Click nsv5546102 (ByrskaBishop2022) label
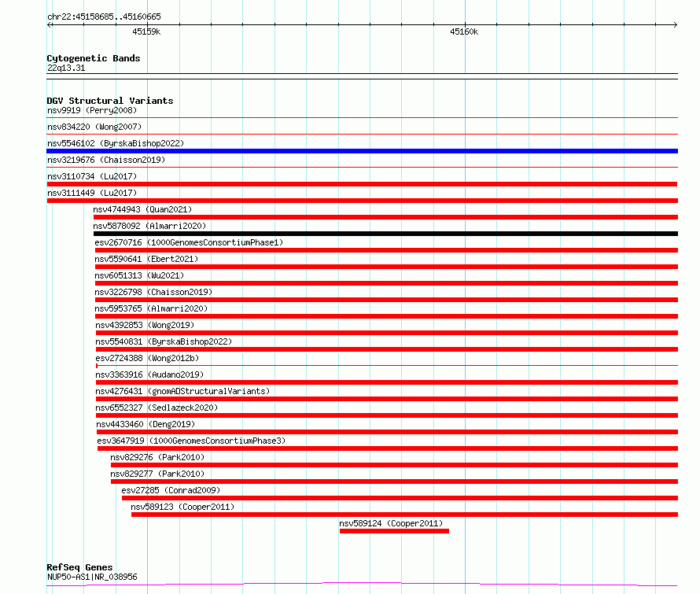 116,143
